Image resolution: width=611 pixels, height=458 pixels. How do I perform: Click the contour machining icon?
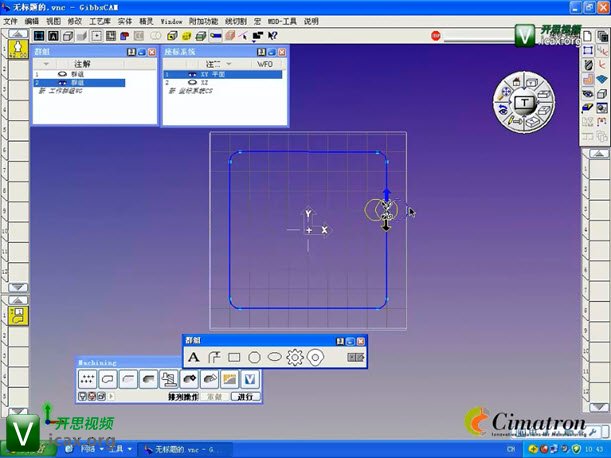(107, 379)
